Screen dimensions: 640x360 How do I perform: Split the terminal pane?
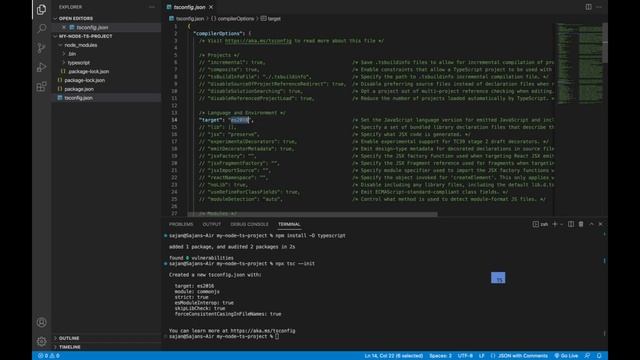pyautogui.click(x=571, y=224)
